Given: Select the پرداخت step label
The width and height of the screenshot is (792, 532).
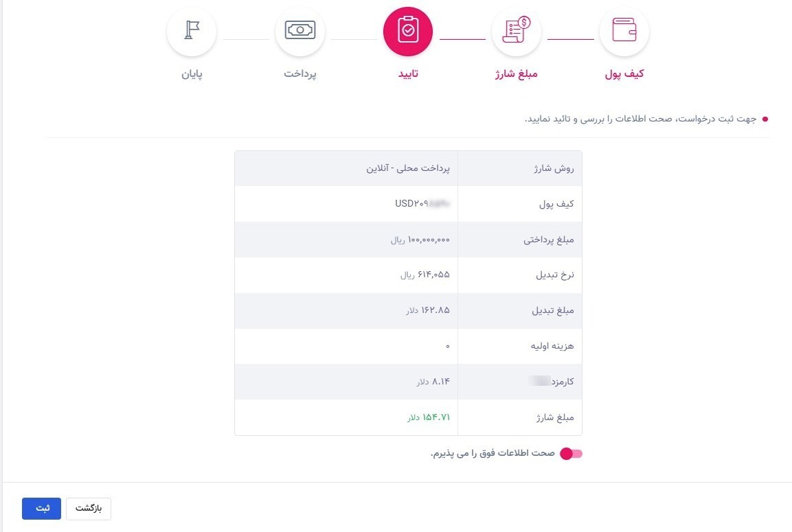Looking at the screenshot, I should 300,73.
